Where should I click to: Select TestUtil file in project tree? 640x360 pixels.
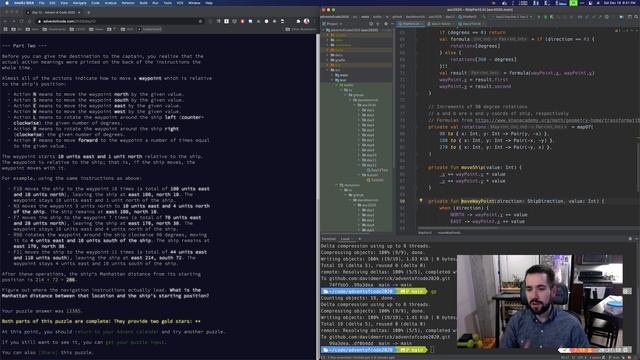pos(376,180)
